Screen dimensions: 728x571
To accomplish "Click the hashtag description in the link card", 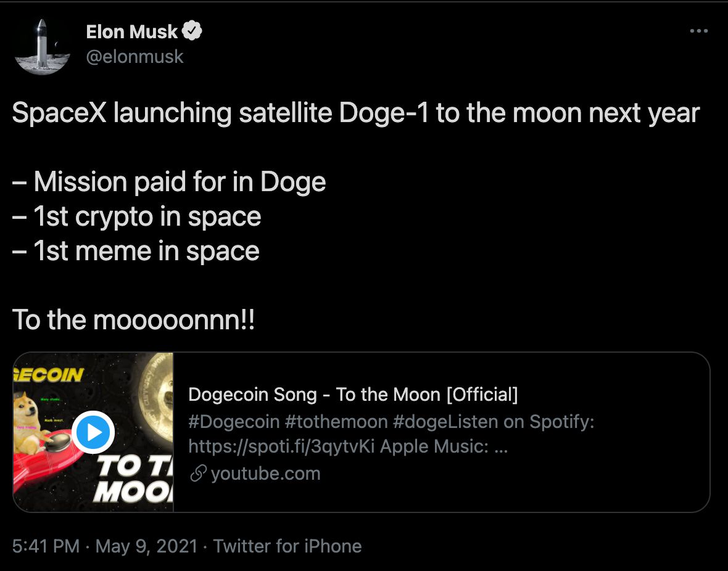I will click(391, 434).
